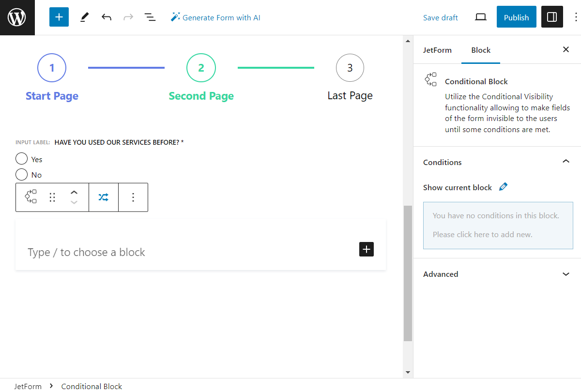
Task: Open block options with the kebab menu
Action: [x=133, y=197]
